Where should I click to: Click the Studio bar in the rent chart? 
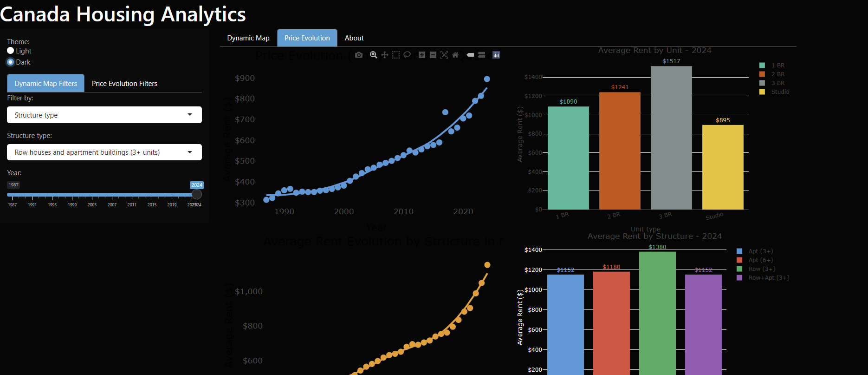(x=723, y=167)
